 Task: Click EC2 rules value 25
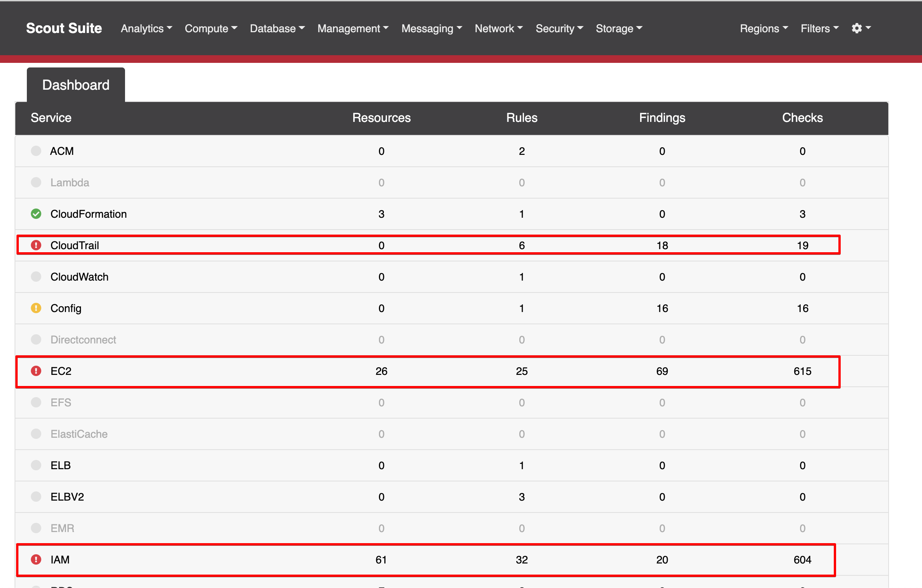tap(522, 371)
